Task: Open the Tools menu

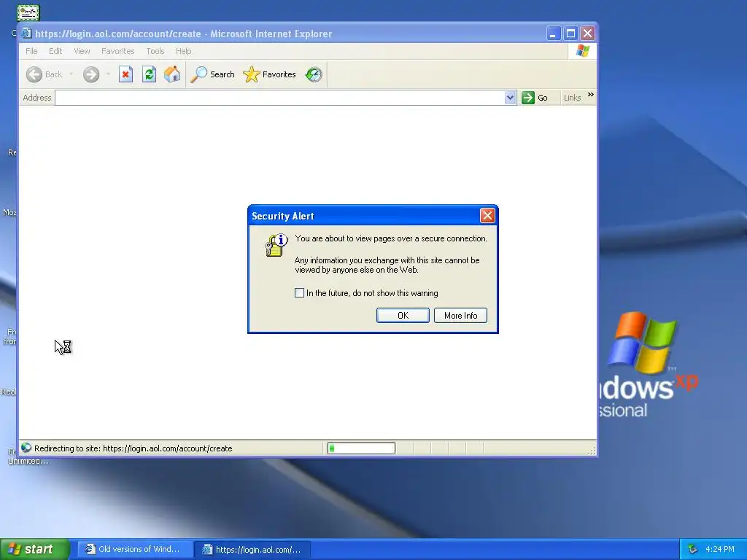Action: pyautogui.click(x=155, y=51)
